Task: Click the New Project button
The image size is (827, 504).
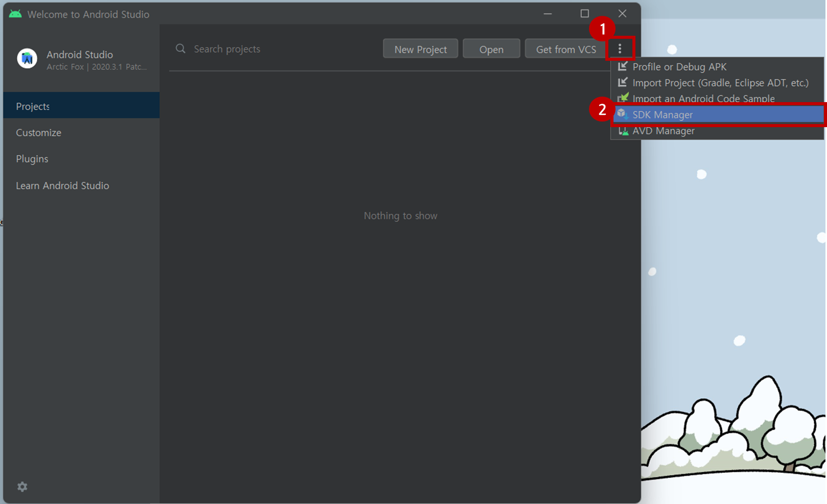Action: [x=420, y=49]
